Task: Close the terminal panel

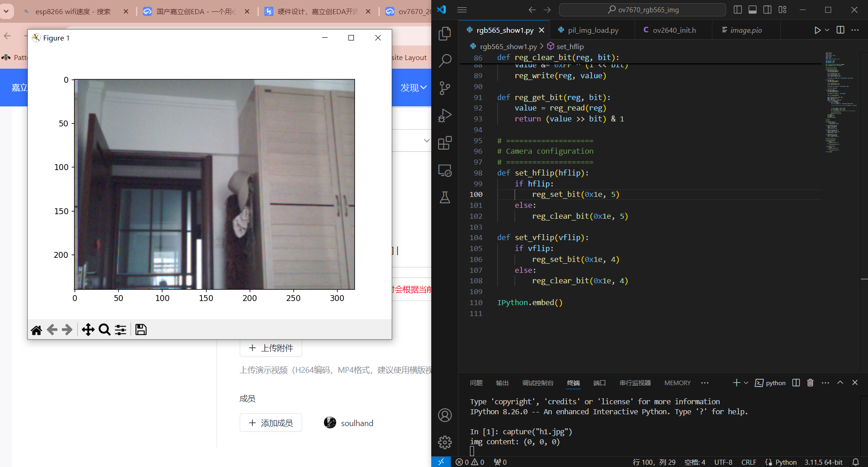Action: click(x=855, y=383)
